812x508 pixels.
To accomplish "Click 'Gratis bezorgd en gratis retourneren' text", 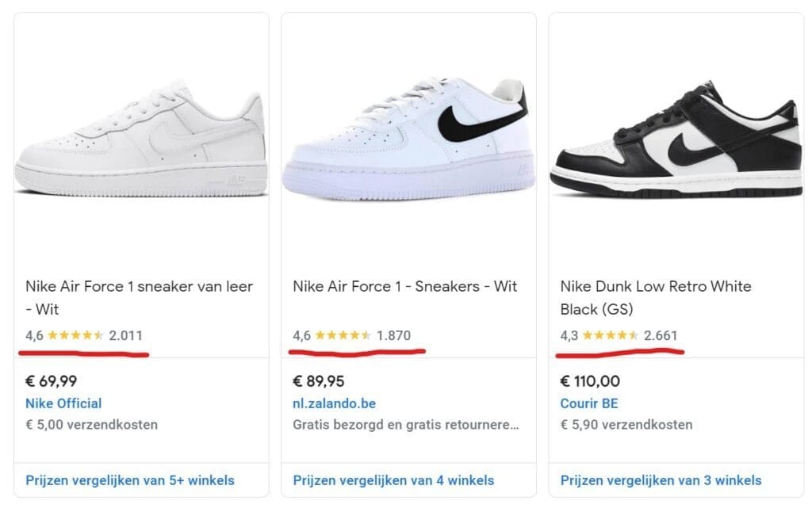I will tap(406, 425).
